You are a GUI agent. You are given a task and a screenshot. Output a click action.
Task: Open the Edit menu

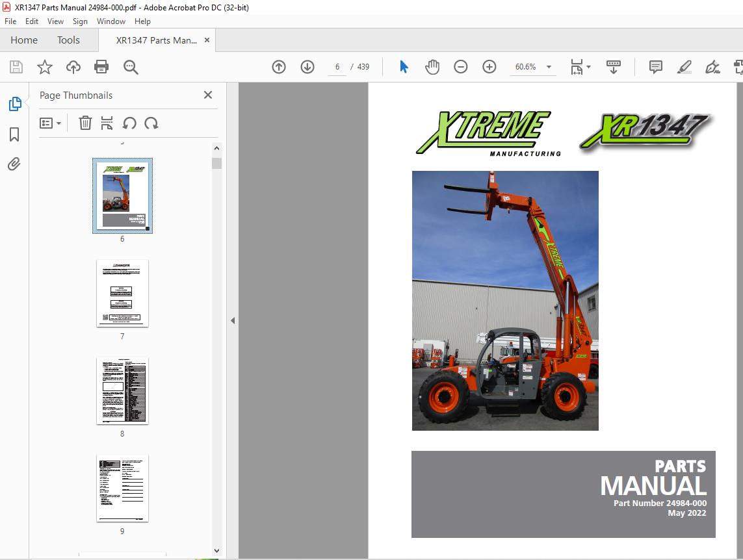[32, 21]
